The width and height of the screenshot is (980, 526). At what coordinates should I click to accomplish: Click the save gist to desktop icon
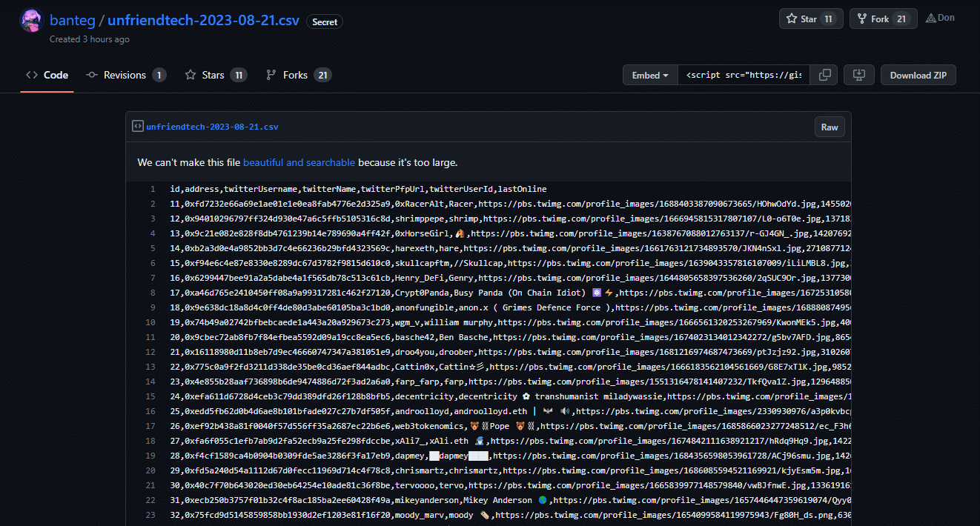[859, 75]
